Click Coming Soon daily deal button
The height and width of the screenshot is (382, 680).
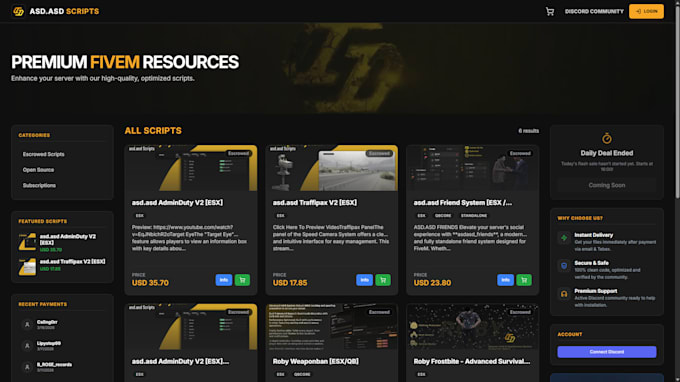(607, 185)
